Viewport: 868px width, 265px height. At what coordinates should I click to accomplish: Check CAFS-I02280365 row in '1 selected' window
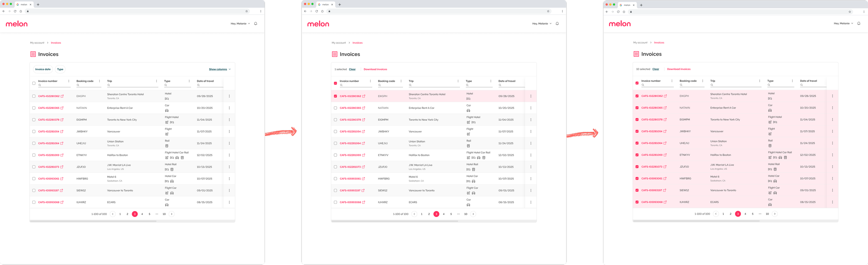[335, 108]
